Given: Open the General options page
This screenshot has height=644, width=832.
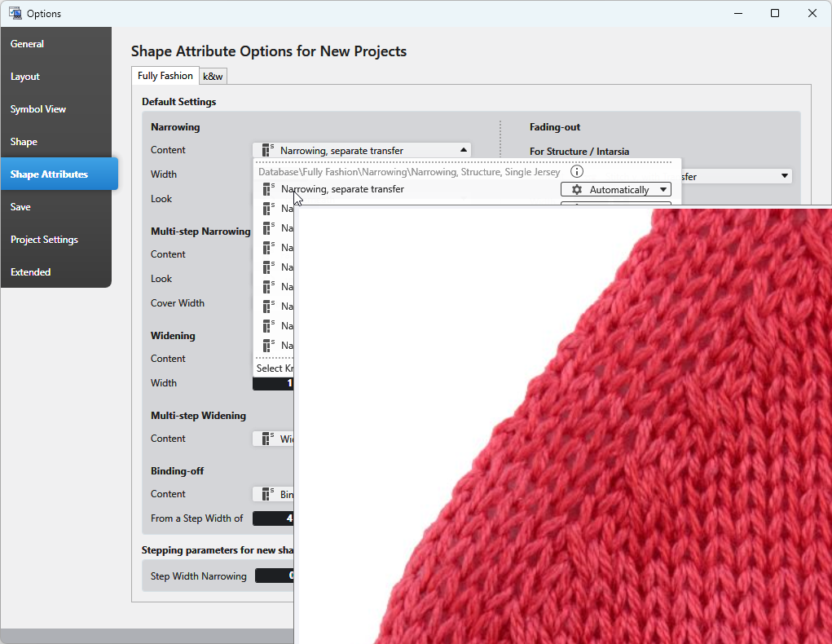Looking at the screenshot, I should click(x=28, y=44).
